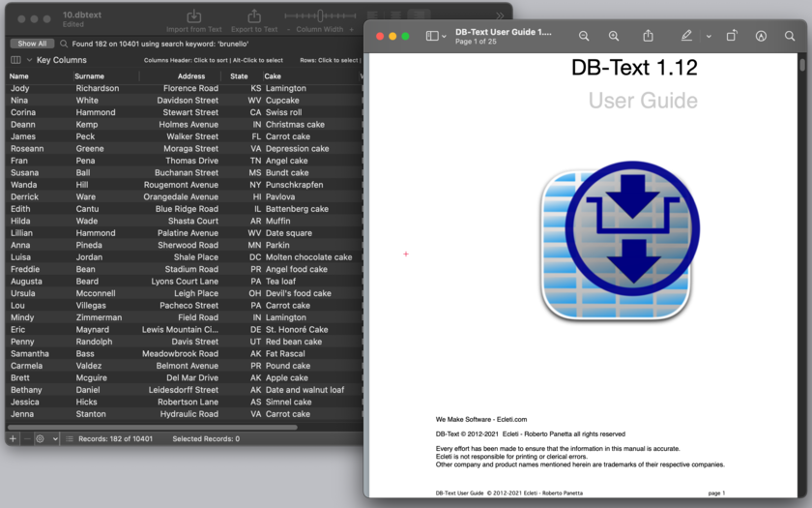Show the Markup toolbar in Preview

pyautogui.click(x=761, y=36)
